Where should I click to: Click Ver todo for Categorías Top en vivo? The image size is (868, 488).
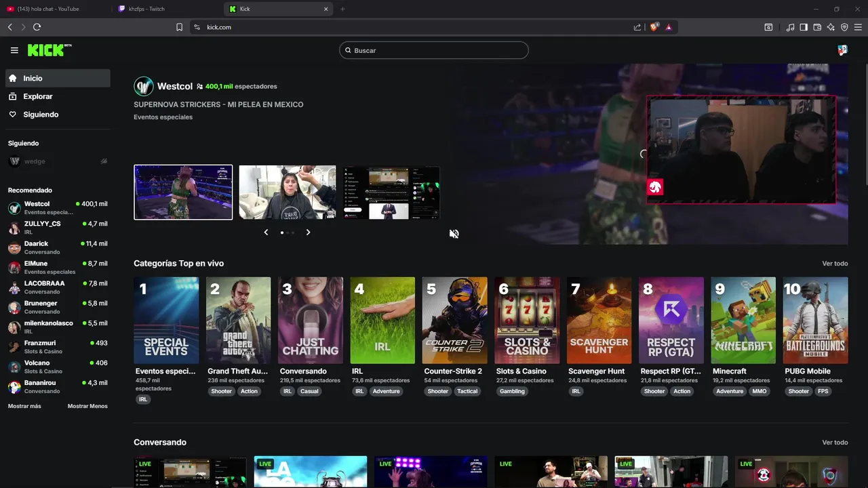tap(835, 264)
